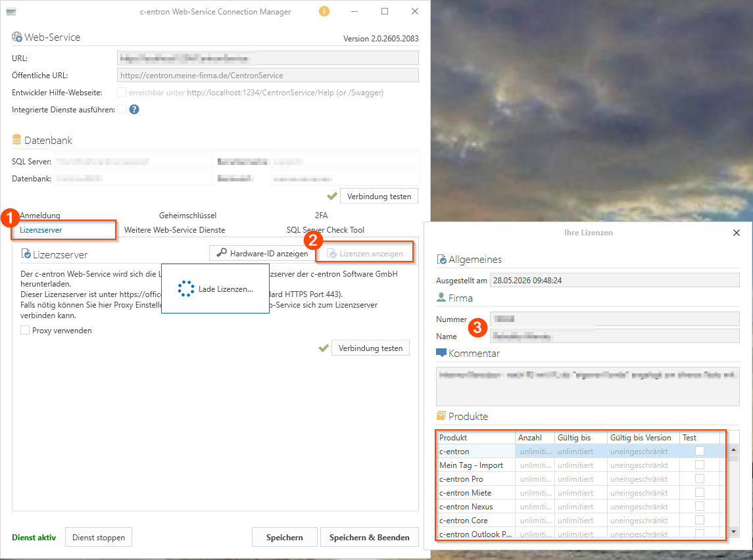Click the Test column header
This screenshot has width=753, height=560.
(700, 437)
